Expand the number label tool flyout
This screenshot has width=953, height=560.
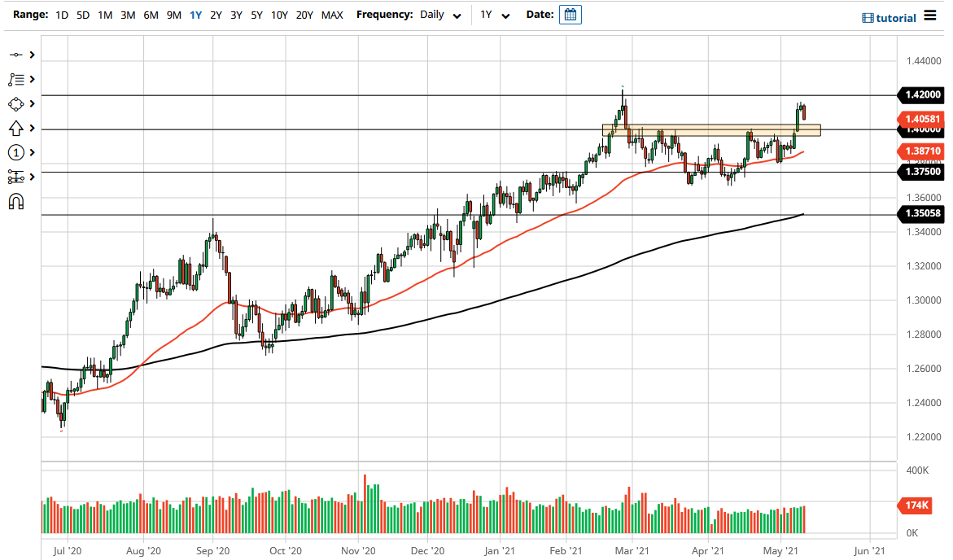(x=33, y=153)
